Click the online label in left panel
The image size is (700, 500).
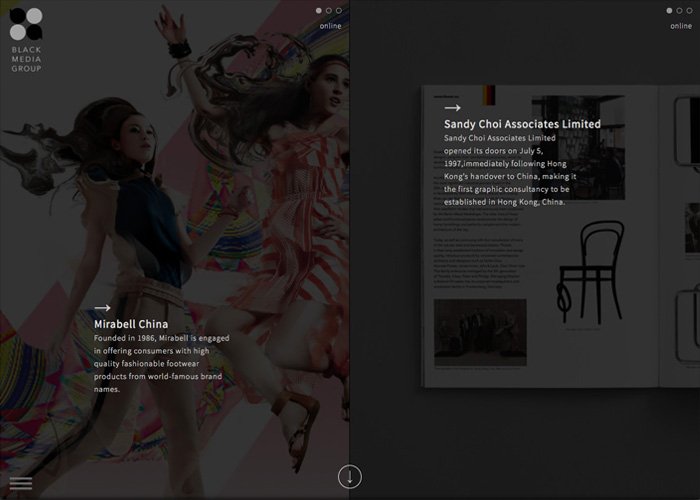(330, 26)
